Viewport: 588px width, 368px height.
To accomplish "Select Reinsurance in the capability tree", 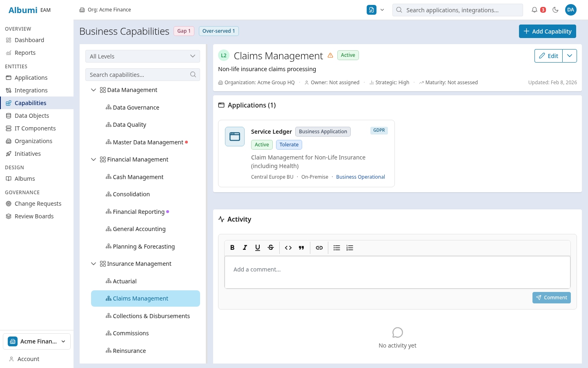I will pos(129,351).
